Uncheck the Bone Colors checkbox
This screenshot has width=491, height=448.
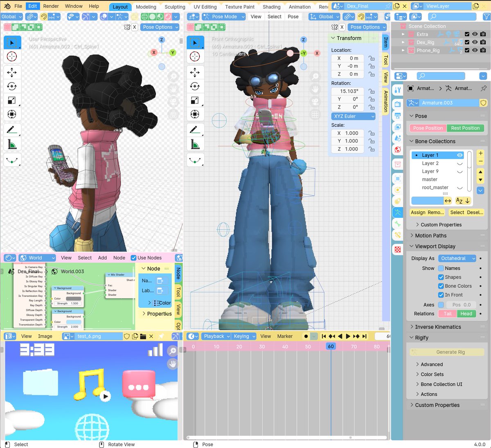click(x=441, y=286)
